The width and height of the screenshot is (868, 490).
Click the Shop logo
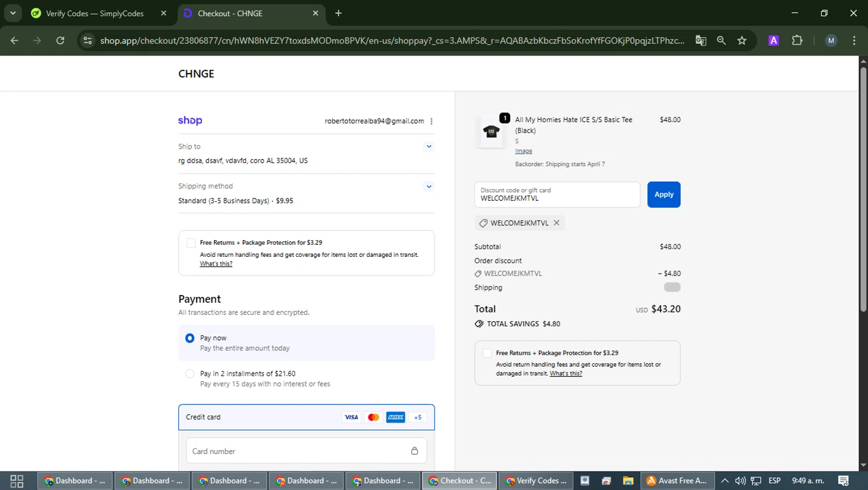coord(190,120)
